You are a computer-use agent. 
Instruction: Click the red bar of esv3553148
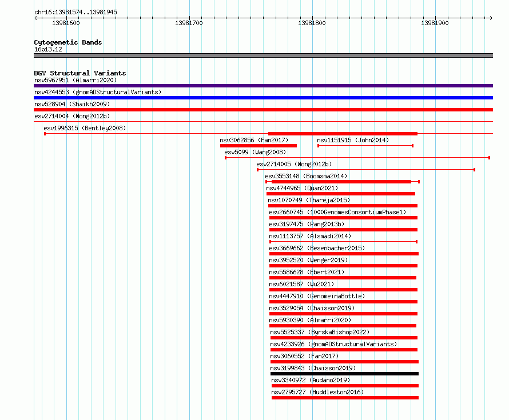click(341, 182)
